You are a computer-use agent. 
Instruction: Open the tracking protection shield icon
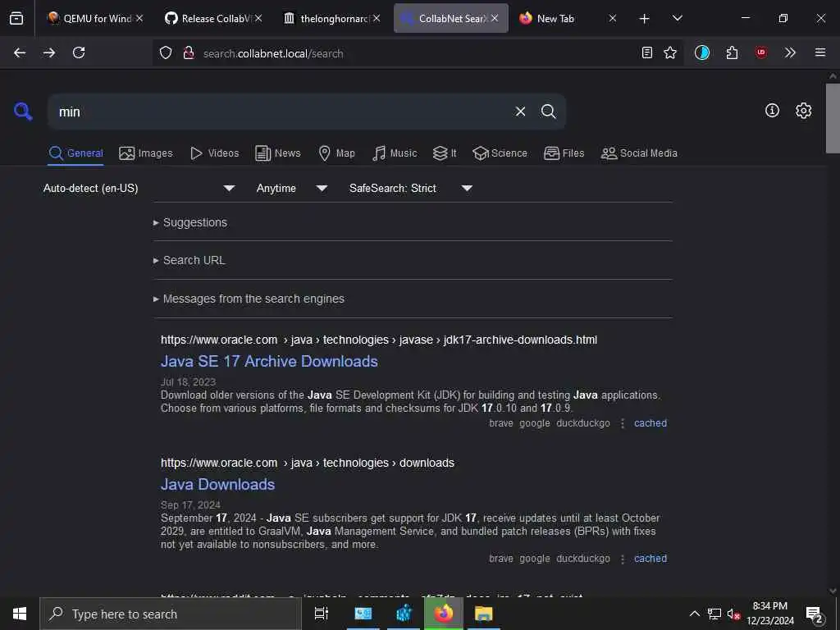166,53
